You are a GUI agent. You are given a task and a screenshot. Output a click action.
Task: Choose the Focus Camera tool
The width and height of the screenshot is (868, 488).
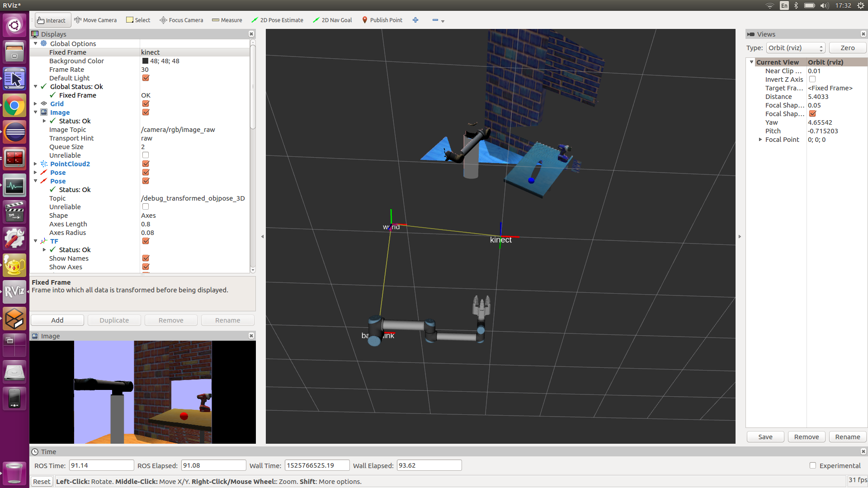(181, 20)
